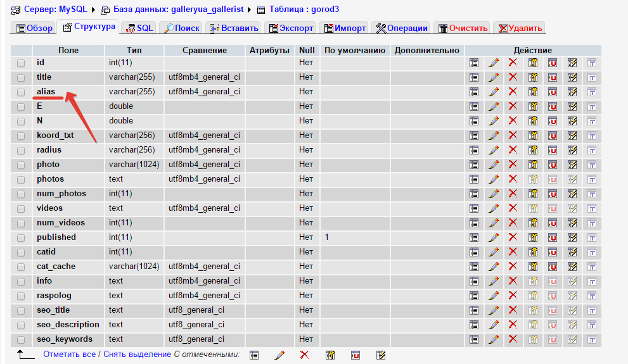Image resolution: width=628 pixels, height=364 pixels.
Task: Select the alias field checkbox
Action: (21, 92)
